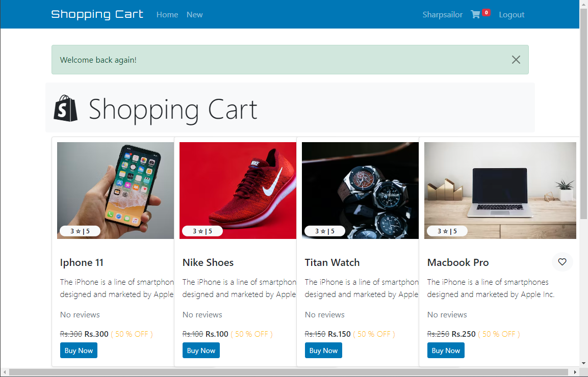Click the star rating badge on Iphone 11

(x=80, y=231)
